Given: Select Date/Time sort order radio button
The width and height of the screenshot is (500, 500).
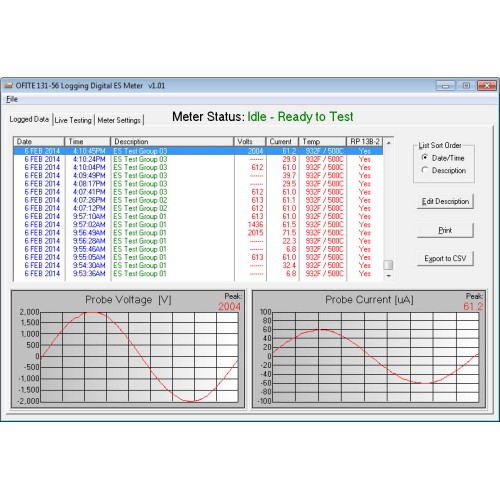Looking at the screenshot, I should (424, 157).
